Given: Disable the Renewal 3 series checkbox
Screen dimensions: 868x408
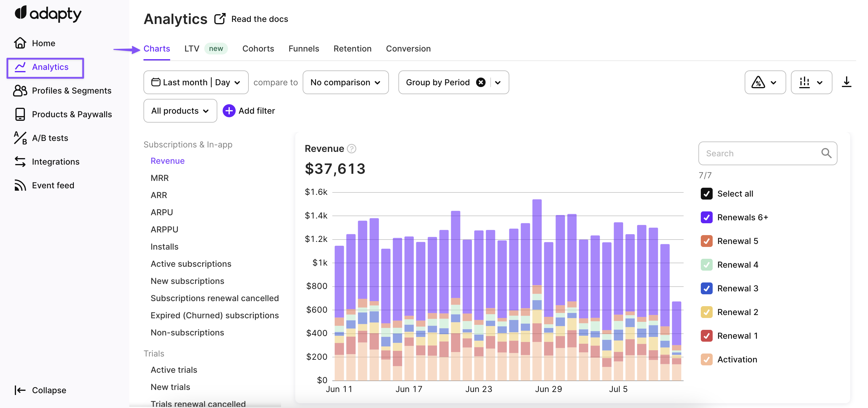Looking at the screenshot, I should 706,288.
